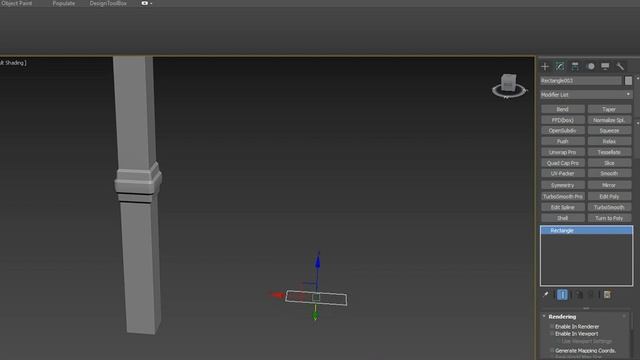Apply the Taper modifier

[609, 109]
